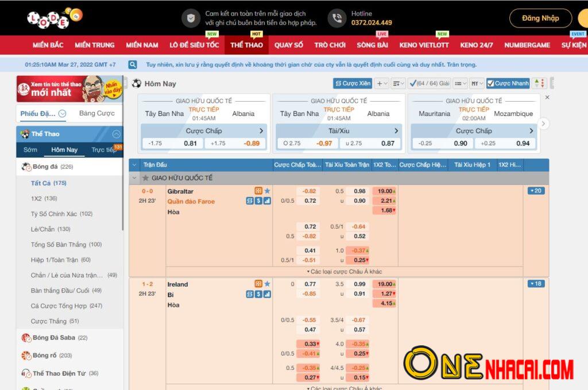This screenshot has height=390, width=588.
Task: Select the star icon to favorite Gibraltar match
Action: [x=268, y=191]
